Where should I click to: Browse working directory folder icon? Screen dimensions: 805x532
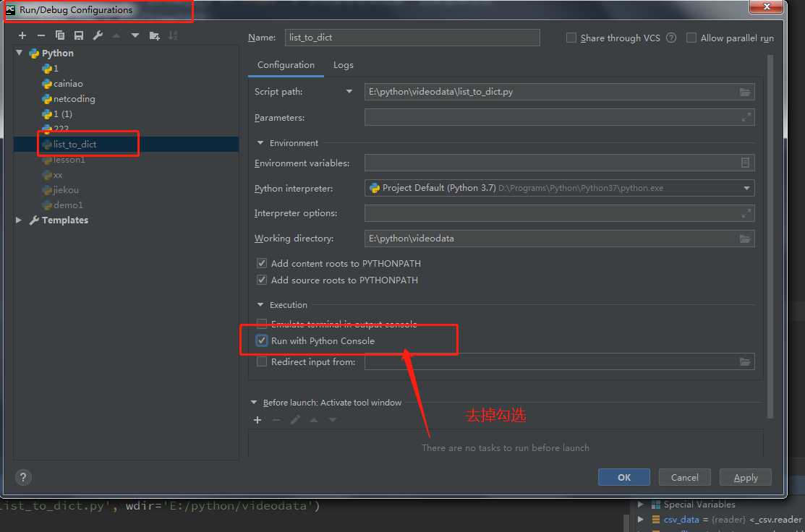[744, 239]
